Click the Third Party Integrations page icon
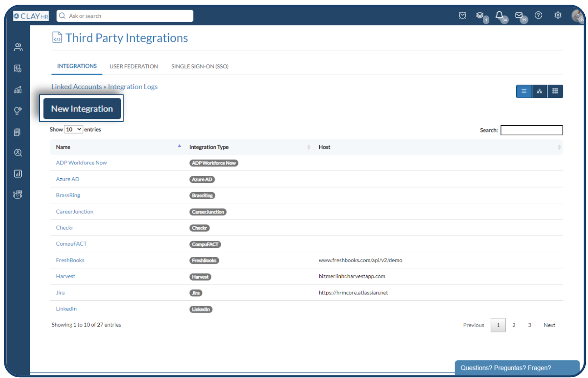The image size is (588, 378). (57, 38)
